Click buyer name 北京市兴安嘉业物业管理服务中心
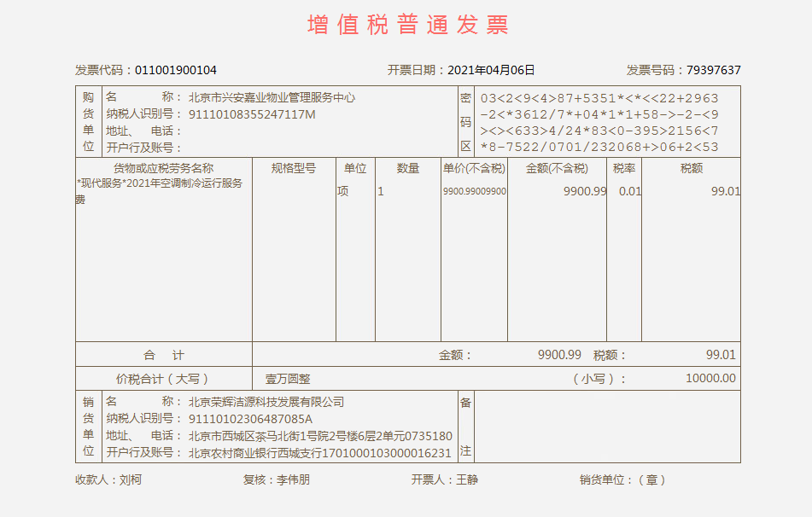 [x=272, y=97]
